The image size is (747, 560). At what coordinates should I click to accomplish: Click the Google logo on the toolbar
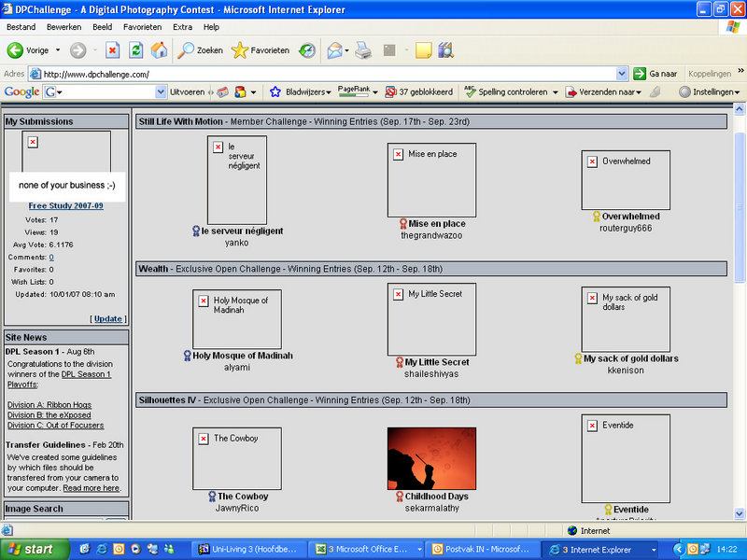(x=21, y=91)
